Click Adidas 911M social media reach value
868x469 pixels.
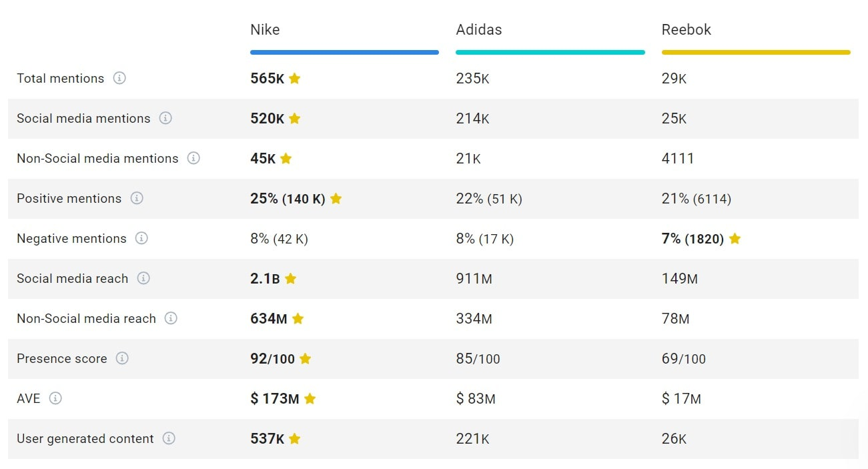click(474, 279)
